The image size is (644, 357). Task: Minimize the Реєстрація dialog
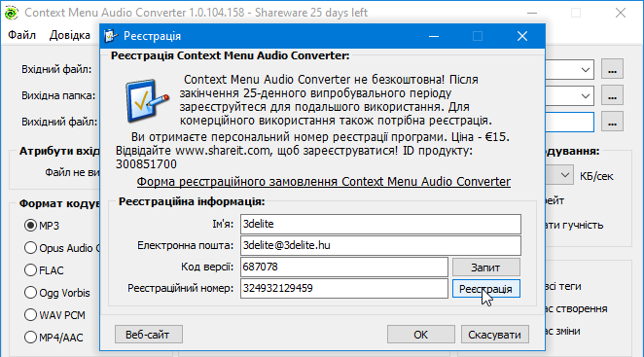[x=434, y=36]
